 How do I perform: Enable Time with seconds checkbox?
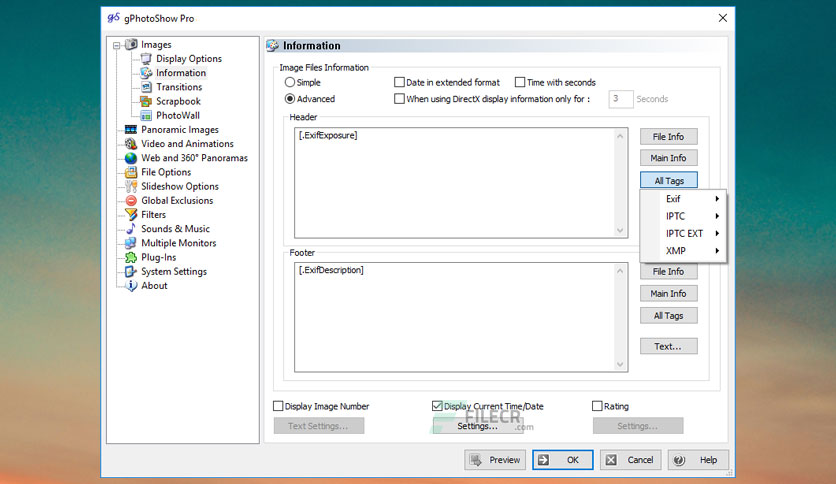click(x=520, y=82)
